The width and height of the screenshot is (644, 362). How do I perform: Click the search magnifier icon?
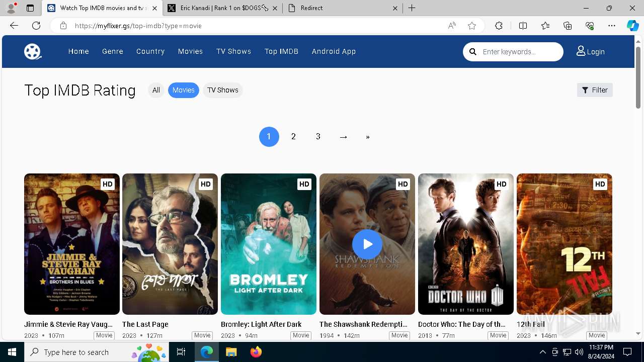(473, 52)
